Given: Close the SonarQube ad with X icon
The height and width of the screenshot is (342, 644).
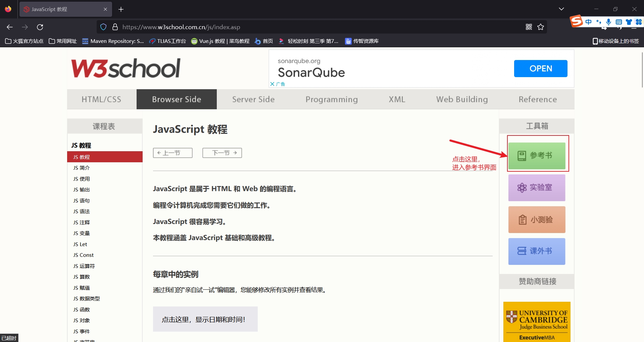Looking at the screenshot, I should pos(272,84).
